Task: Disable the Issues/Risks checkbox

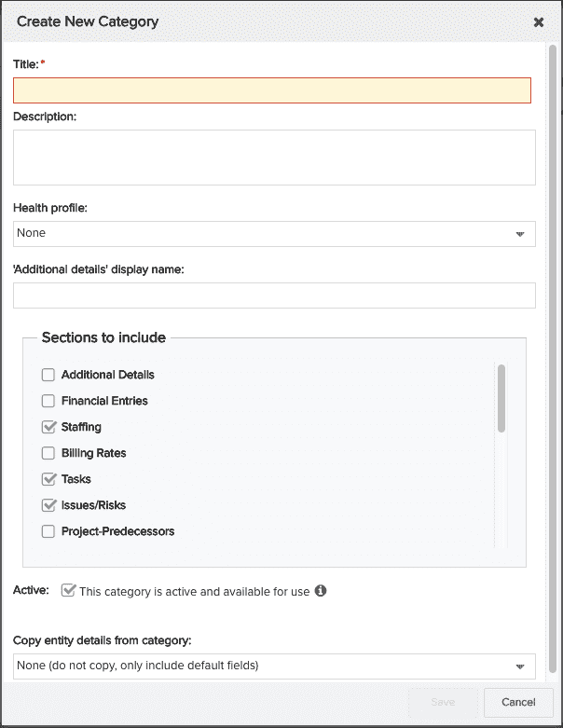Action: click(x=48, y=504)
